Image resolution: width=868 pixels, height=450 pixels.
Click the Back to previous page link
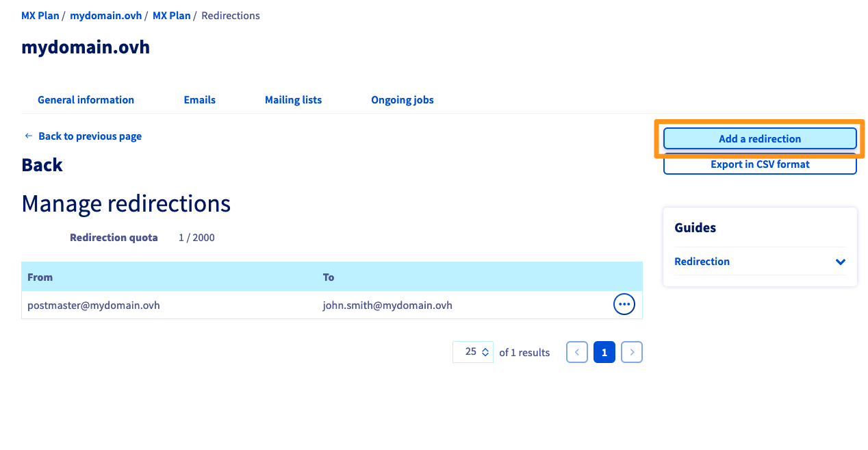pos(90,136)
